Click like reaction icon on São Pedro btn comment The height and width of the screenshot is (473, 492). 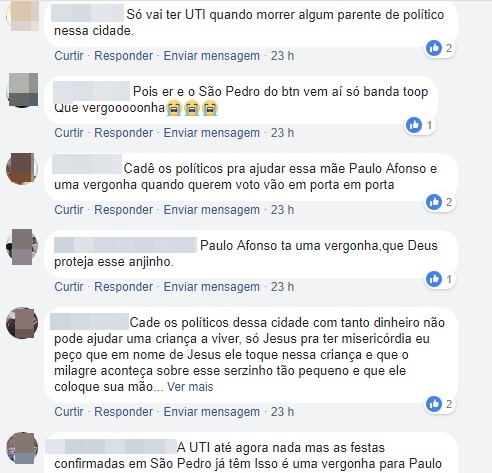[414, 125]
